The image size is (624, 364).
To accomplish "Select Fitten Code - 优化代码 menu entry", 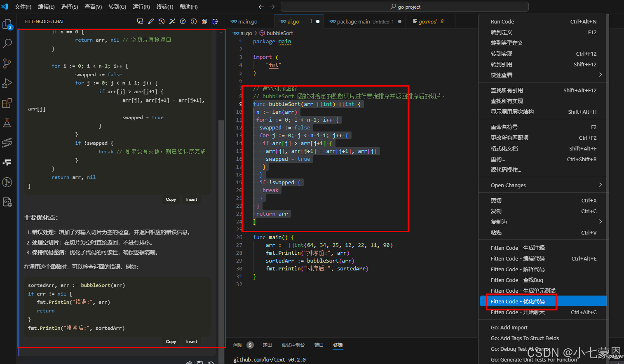I will 518,302.
